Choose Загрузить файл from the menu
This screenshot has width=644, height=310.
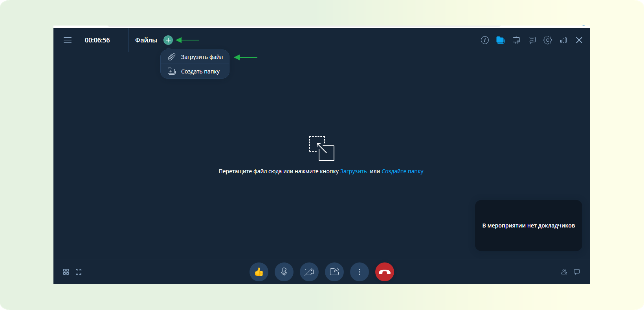coord(202,57)
